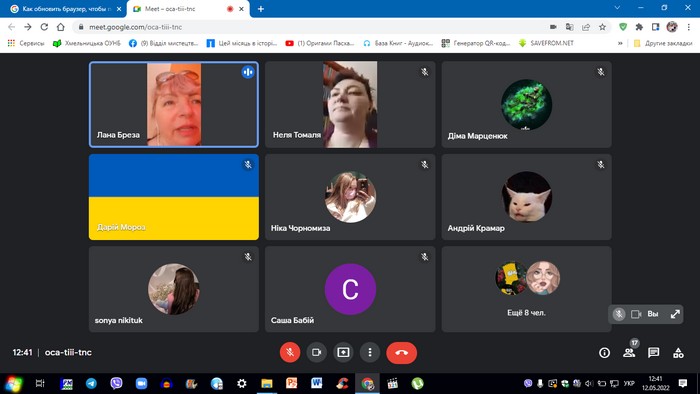The image size is (700, 394).
Task: Show the participants list with badge 17
Action: coord(629,353)
